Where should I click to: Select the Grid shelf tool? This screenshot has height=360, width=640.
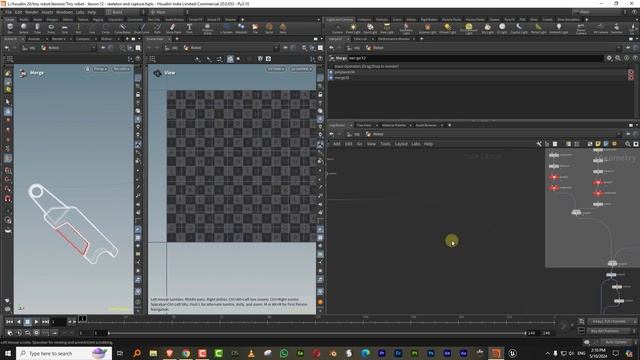[64, 28]
